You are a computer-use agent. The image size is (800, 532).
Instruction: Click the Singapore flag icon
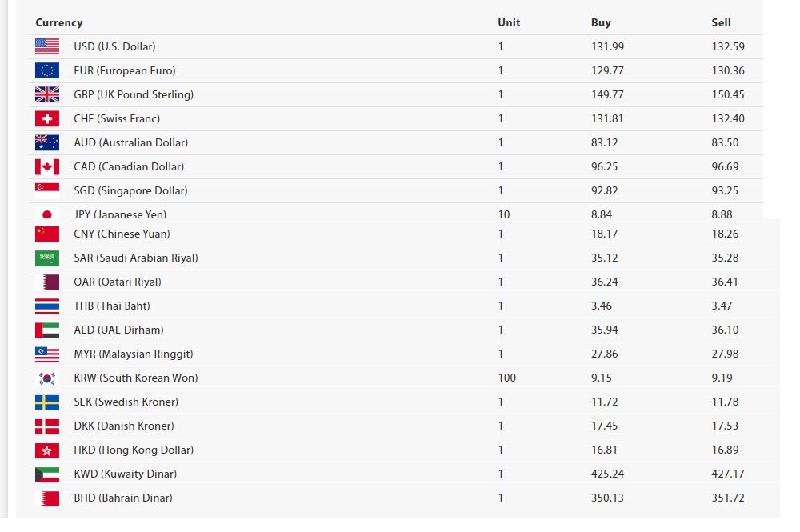[x=47, y=190]
